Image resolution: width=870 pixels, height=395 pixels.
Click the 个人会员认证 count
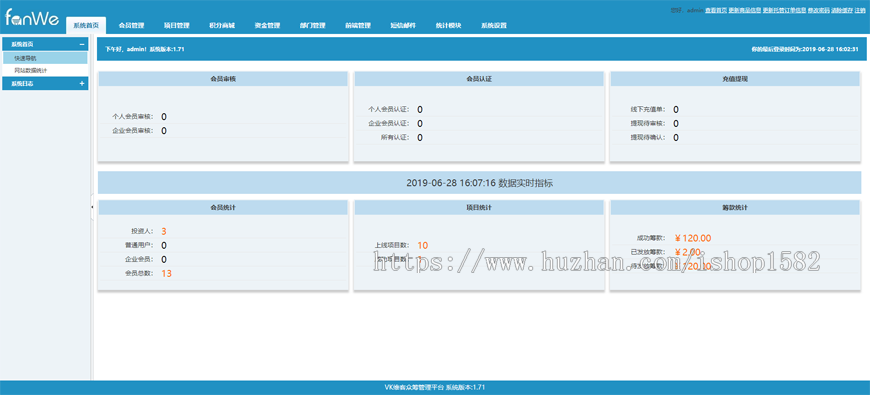pos(420,110)
